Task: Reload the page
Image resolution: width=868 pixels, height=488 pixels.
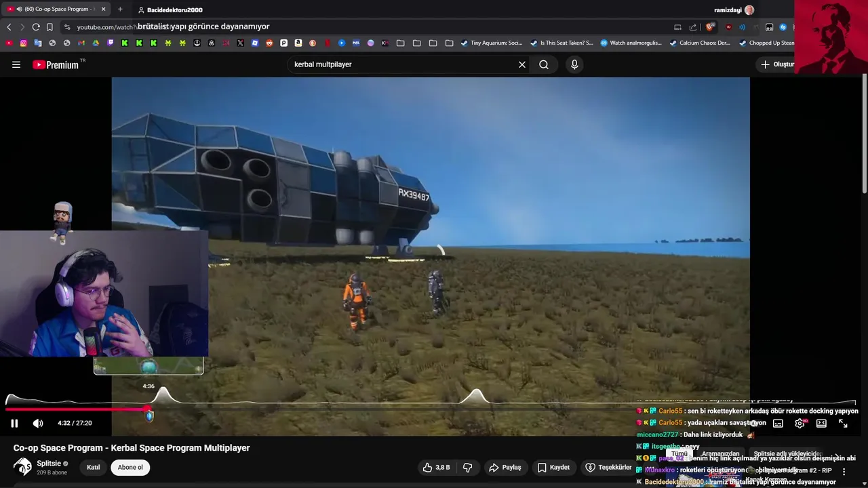Action: tap(36, 27)
